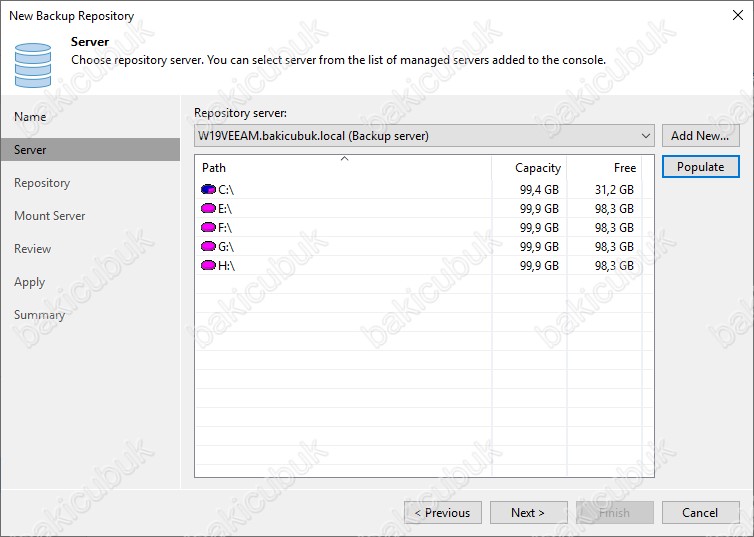
Task: Click the E:\ row 99,9 GB capacity
Action: tap(539, 209)
